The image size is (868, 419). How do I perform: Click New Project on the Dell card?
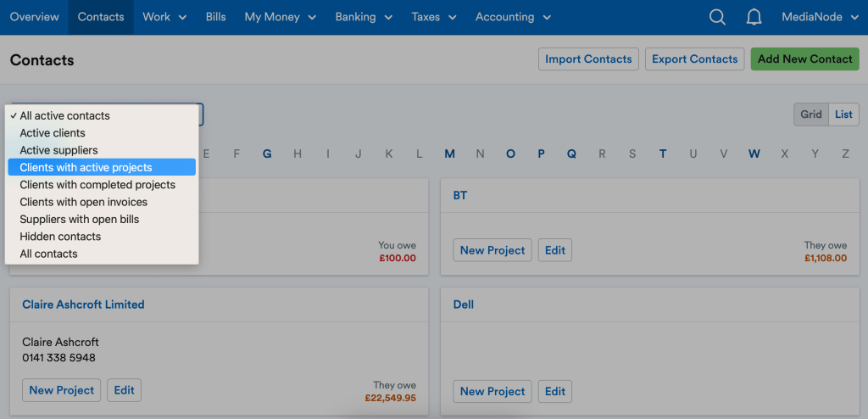click(492, 391)
